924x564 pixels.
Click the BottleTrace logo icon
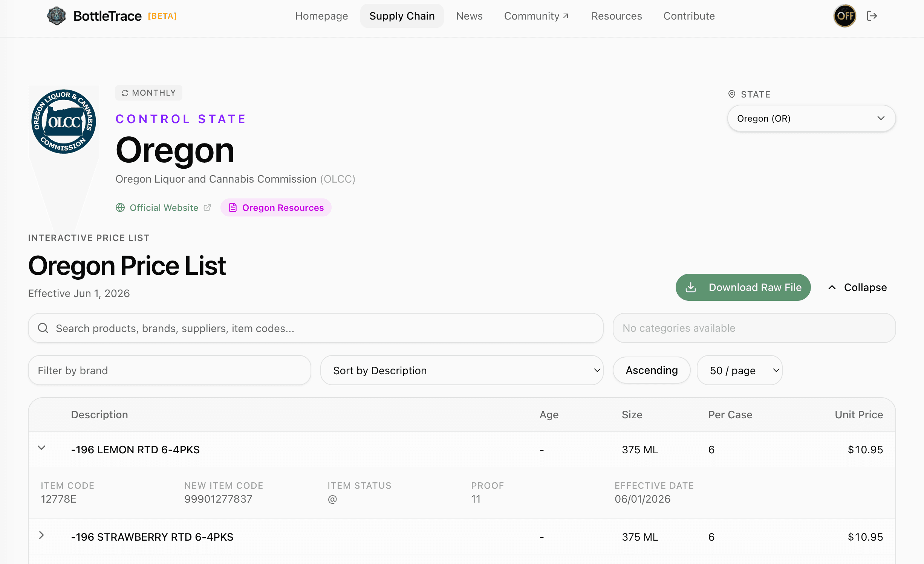(57, 16)
